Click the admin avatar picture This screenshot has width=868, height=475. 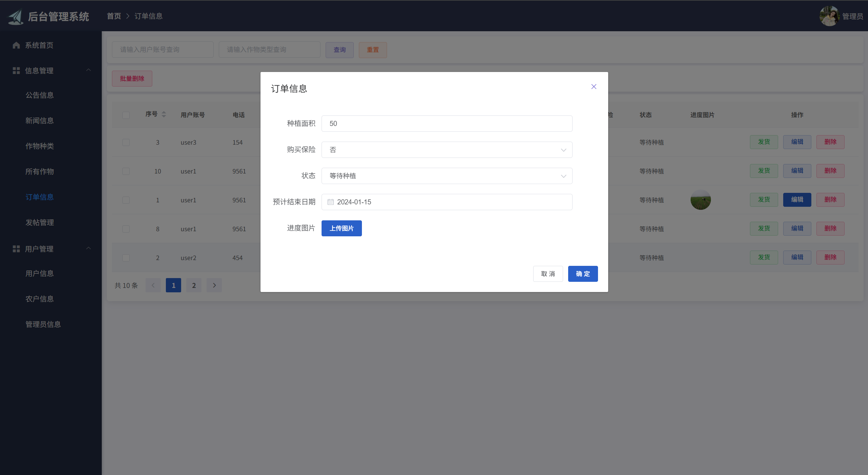(829, 16)
